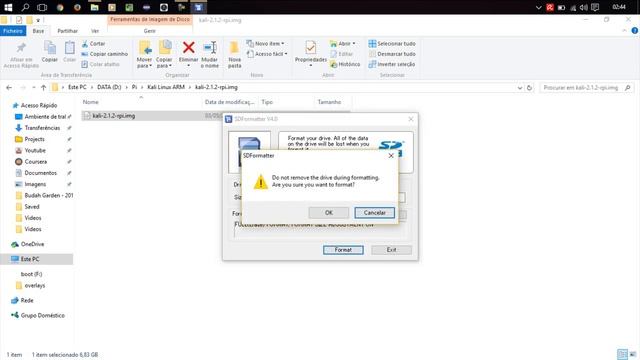The image size is (640, 360).
Task: Click Kali Linux ARM in the breadcrumb
Action: [166, 87]
